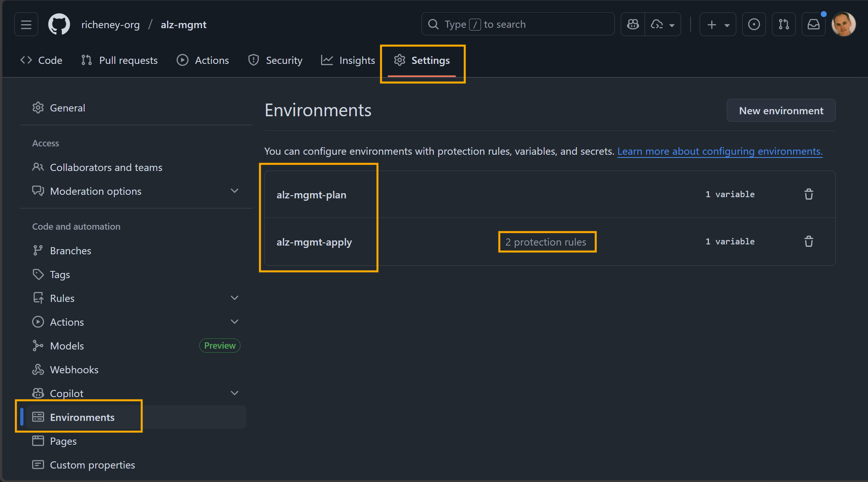Click the GitHub logo icon

(x=58, y=24)
